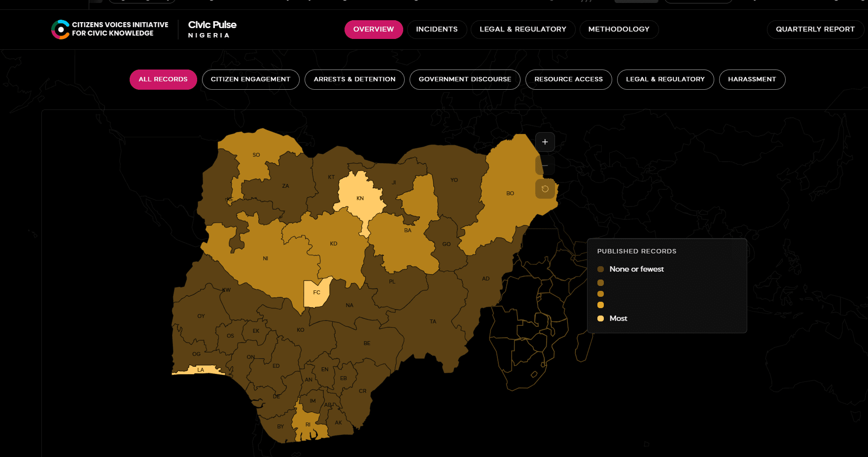868x457 pixels.
Task: Open the Overview tab
Action: pos(374,29)
